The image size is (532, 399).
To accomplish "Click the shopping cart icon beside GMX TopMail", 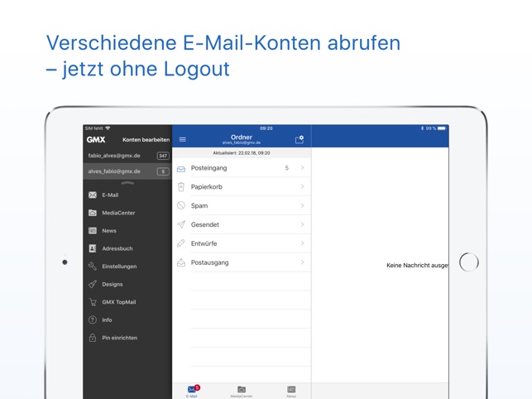I will click(x=93, y=302).
